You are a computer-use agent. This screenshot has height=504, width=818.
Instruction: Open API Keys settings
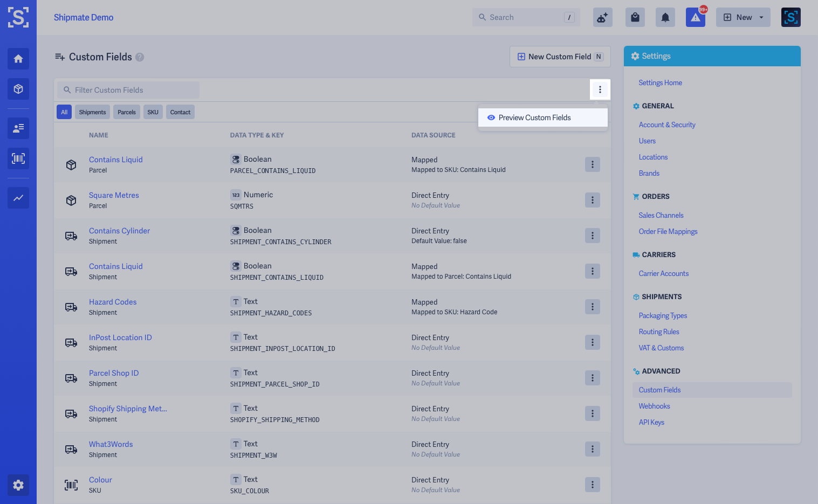[651, 422]
